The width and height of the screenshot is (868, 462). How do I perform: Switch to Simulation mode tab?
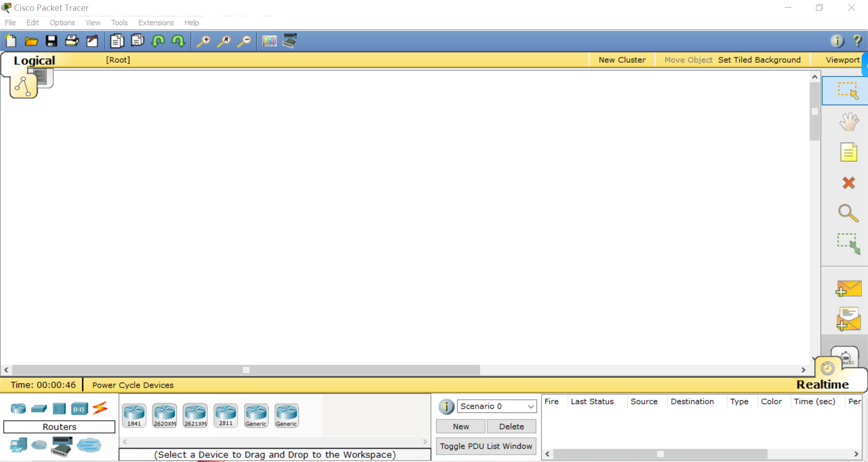point(845,358)
